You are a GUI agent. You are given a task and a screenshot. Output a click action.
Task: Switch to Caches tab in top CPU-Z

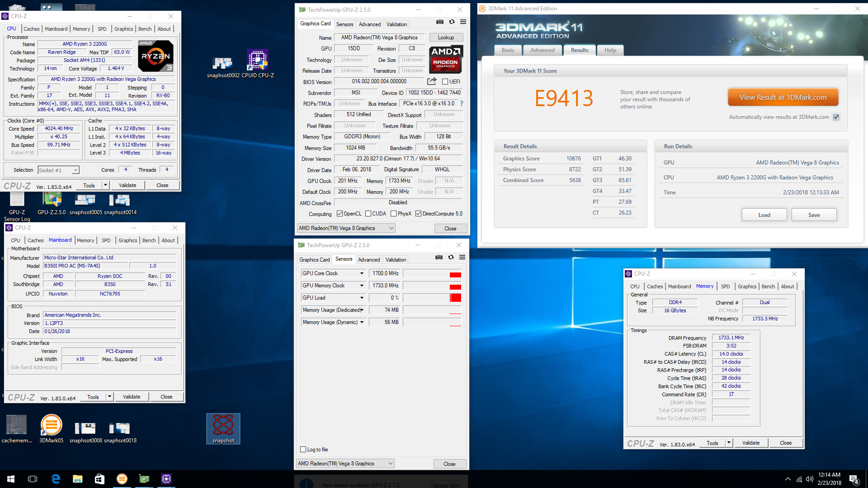(32, 29)
